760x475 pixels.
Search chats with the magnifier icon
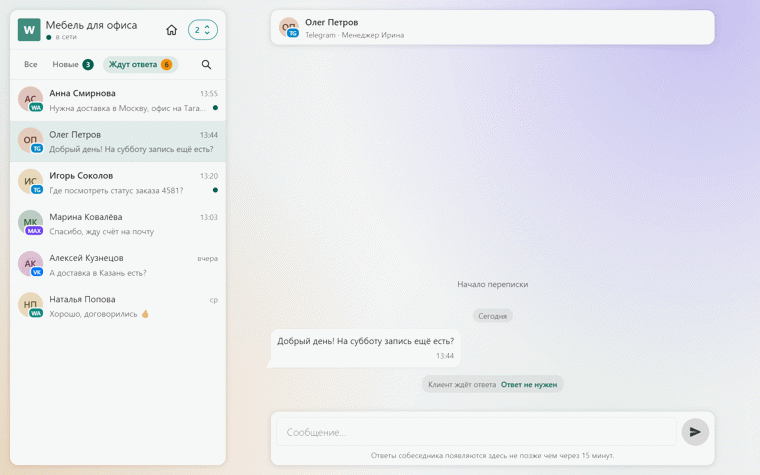(x=206, y=64)
